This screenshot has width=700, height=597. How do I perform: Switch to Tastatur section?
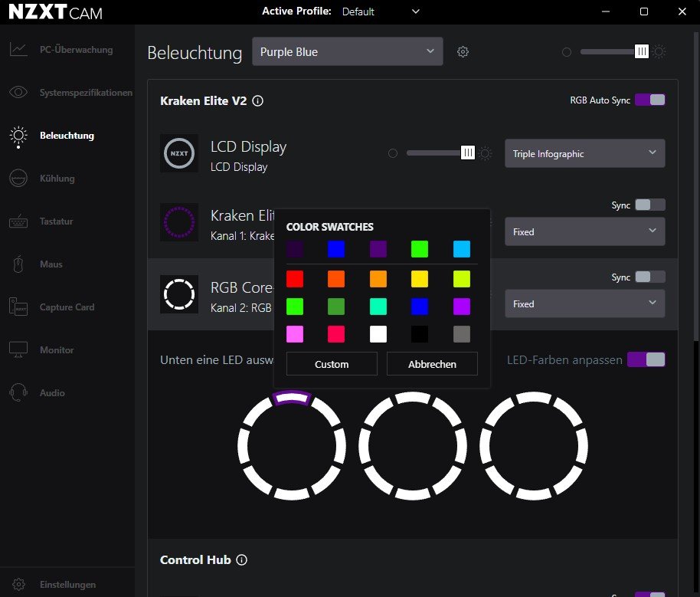pyautogui.click(x=56, y=221)
